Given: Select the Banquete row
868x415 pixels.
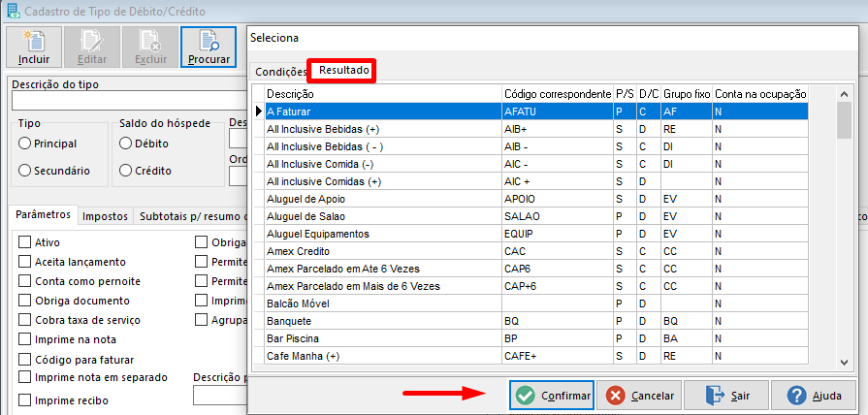Looking at the screenshot, I should pyautogui.click(x=537, y=321).
